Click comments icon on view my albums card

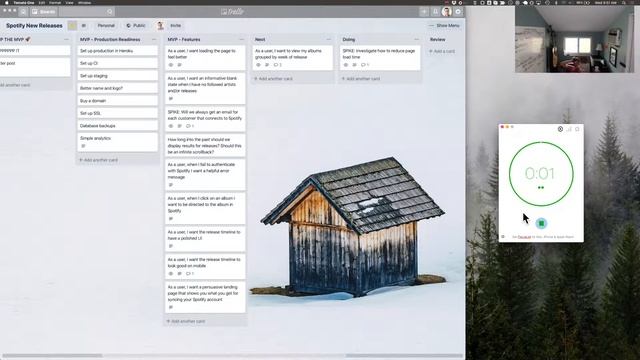[278, 65]
